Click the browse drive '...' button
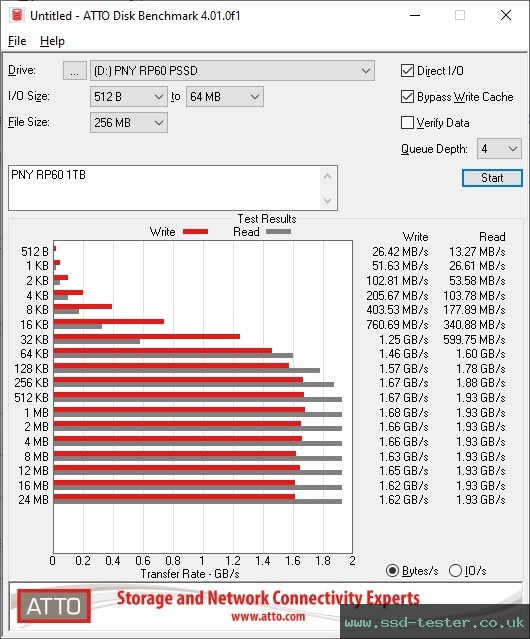530x639 pixels. click(x=75, y=71)
